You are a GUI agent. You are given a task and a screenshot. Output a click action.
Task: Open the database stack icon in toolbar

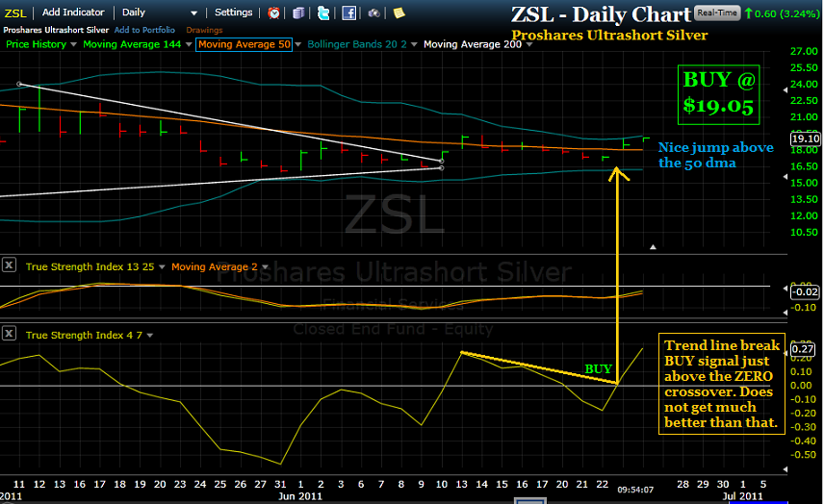point(298,13)
